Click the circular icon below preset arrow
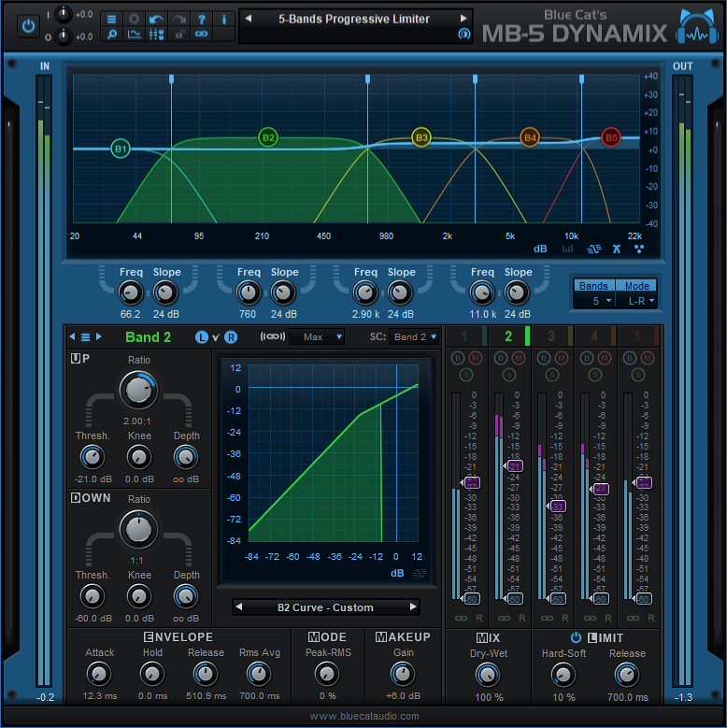 point(463,34)
